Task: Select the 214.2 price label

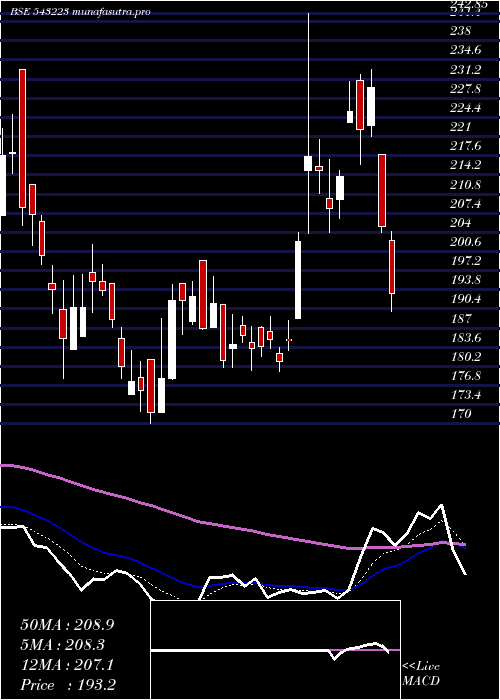Action: 466,166
